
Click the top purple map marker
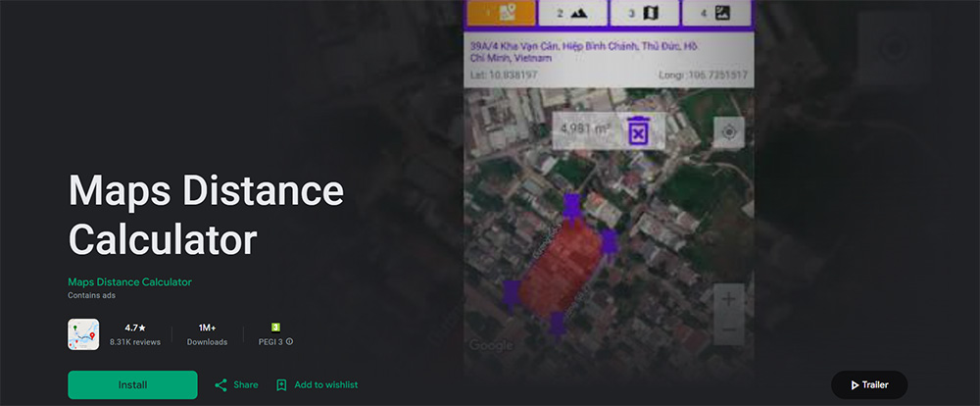coord(571,208)
